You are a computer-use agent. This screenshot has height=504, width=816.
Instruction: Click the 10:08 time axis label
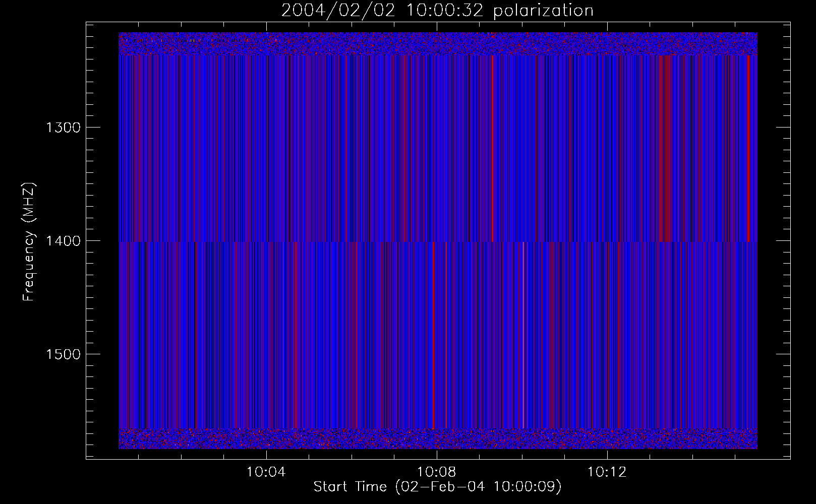pyautogui.click(x=436, y=472)
